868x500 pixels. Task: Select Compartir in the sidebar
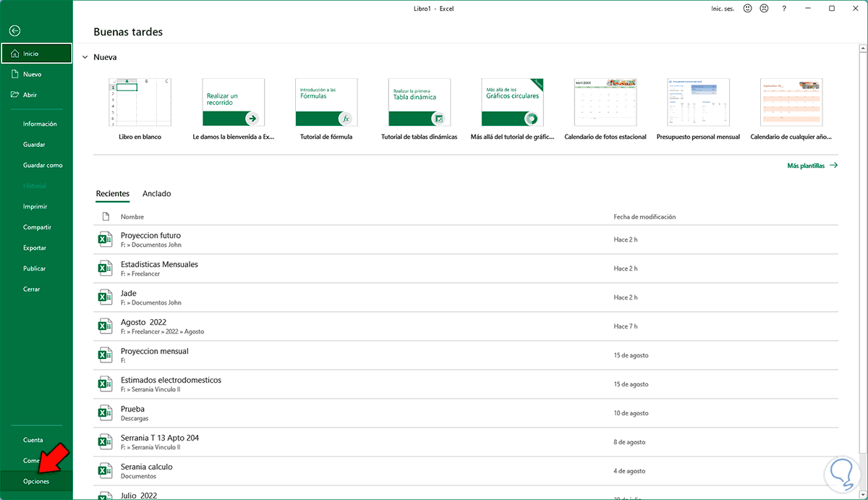point(36,227)
